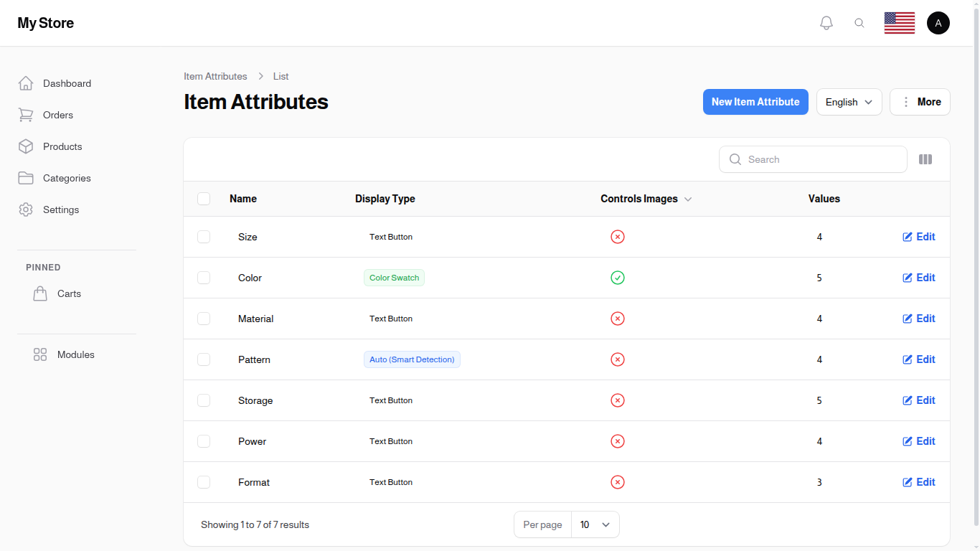The image size is (980, 551).
Task: Open the Categories folder icon
Action: pos(26,178)
